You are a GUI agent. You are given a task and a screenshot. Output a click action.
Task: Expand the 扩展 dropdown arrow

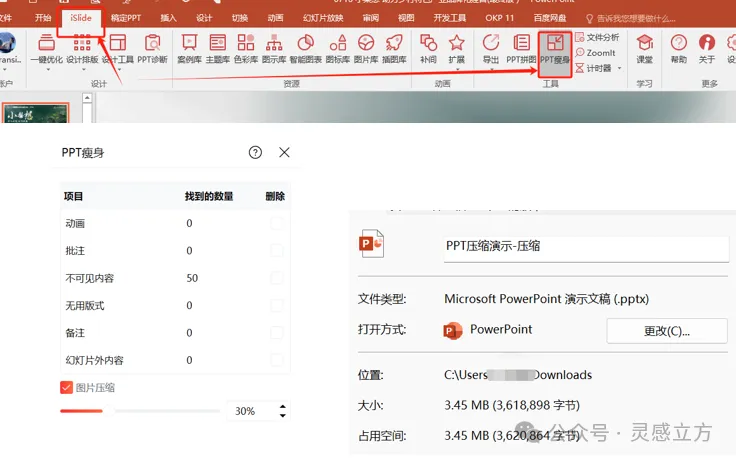[457, 70]
